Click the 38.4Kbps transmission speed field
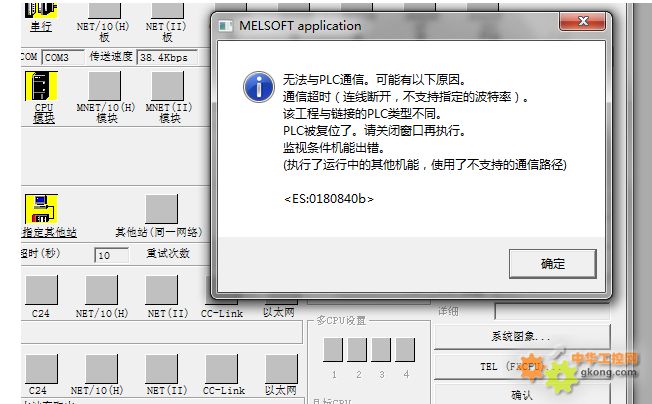The image size is (652, 404). click(x=167, y=57)
